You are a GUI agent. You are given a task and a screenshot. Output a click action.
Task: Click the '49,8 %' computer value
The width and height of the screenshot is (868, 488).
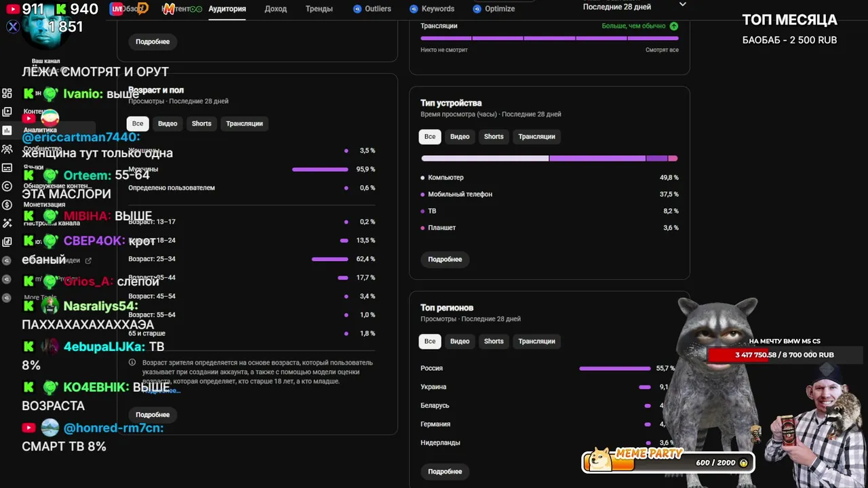(x=669, y=178)
